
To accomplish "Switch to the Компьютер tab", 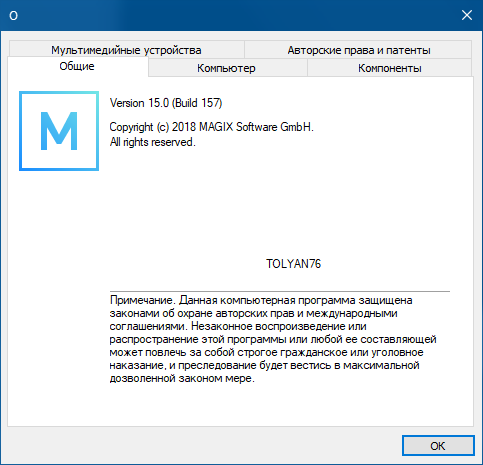I will point(227,68).
